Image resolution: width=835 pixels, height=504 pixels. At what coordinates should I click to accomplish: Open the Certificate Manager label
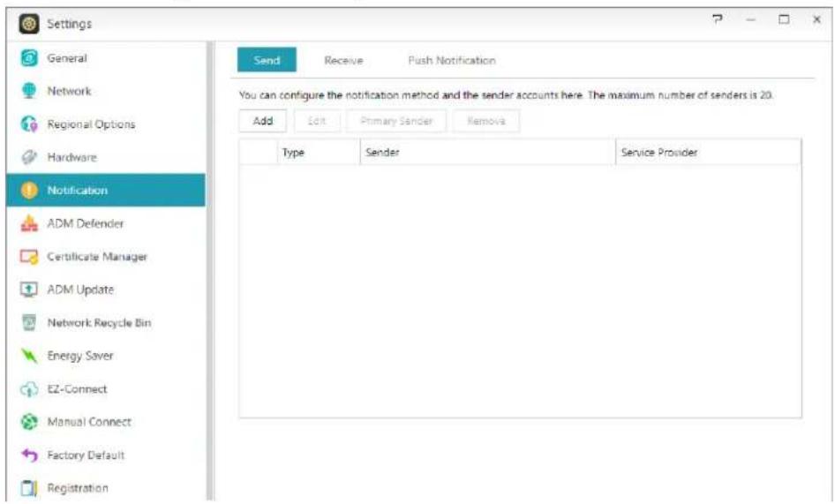point(97,257)
